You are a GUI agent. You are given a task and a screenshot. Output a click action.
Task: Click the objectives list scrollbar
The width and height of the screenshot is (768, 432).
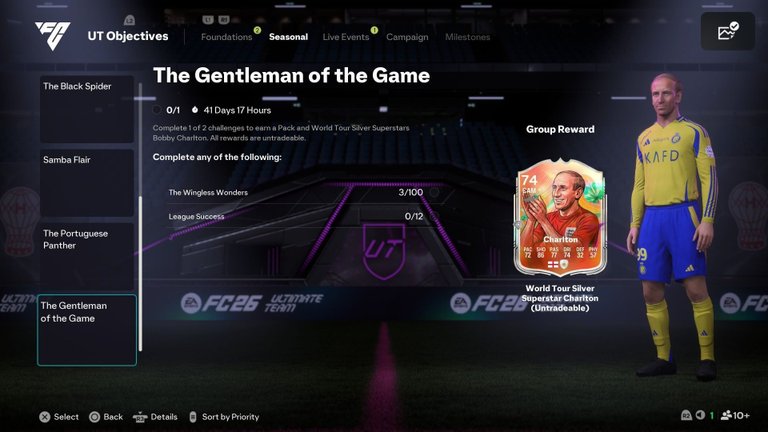tap(141, 217)
